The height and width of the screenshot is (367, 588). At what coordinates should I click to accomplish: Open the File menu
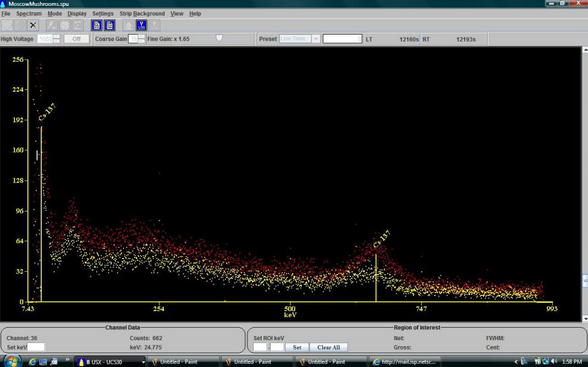(5, 14)
